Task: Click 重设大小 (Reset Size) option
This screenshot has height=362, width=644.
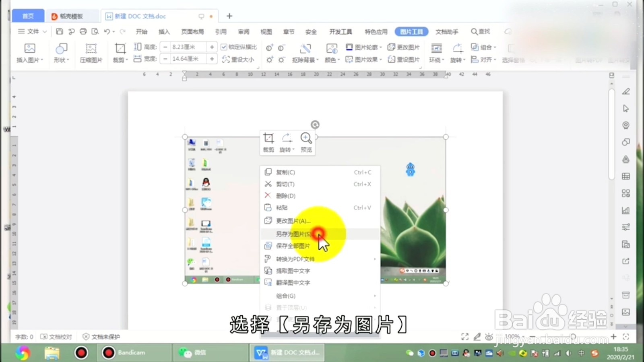Action: pos(237,59)
